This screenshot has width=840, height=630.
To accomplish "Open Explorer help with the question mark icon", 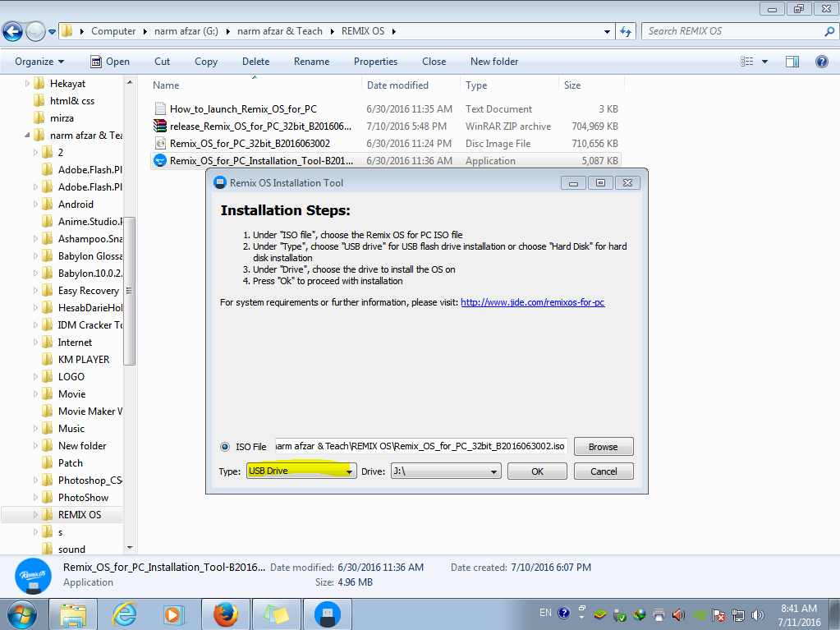I will pos(822,62).
